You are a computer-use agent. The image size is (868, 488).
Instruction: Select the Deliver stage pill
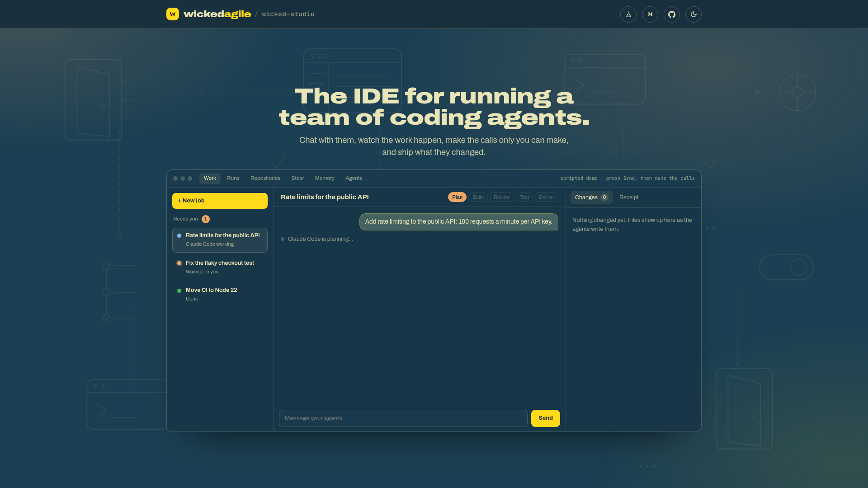click(546, 197)
